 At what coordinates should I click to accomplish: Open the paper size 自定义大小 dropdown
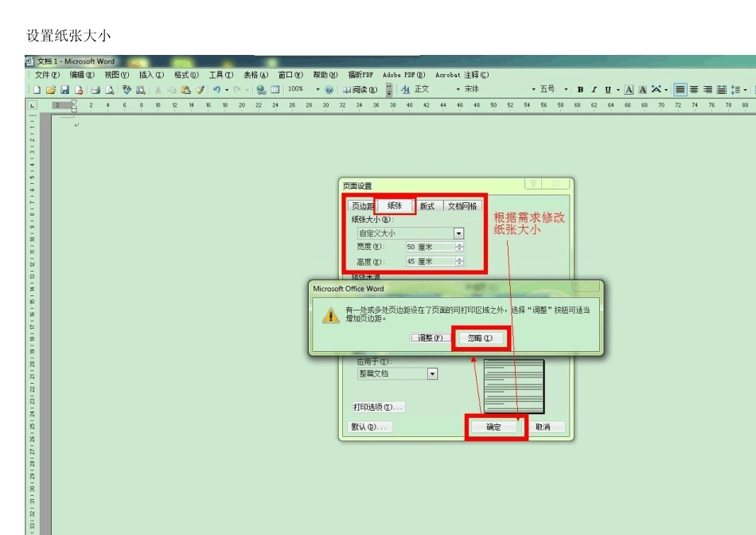coord(458,233)
